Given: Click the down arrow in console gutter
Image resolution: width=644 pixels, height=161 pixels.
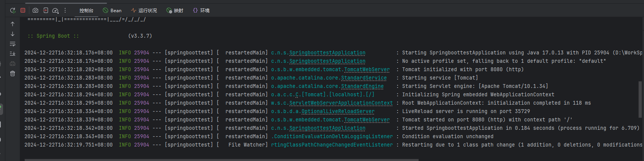Looking at the screenshot, I should click(x=13, y=34).
